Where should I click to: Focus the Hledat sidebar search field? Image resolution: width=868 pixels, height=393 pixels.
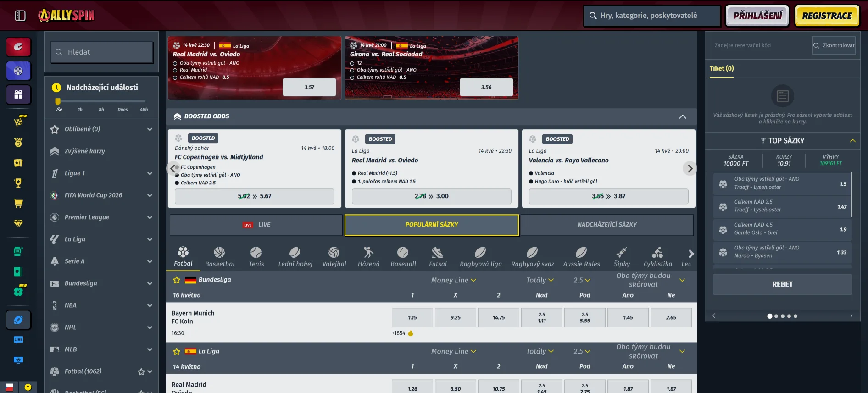102,52
